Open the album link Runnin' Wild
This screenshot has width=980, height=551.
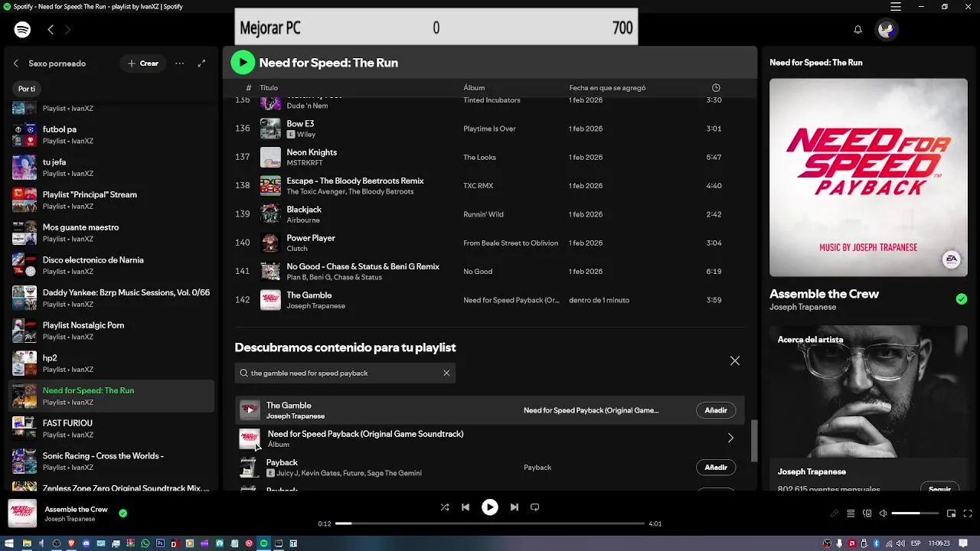(483, 214)
